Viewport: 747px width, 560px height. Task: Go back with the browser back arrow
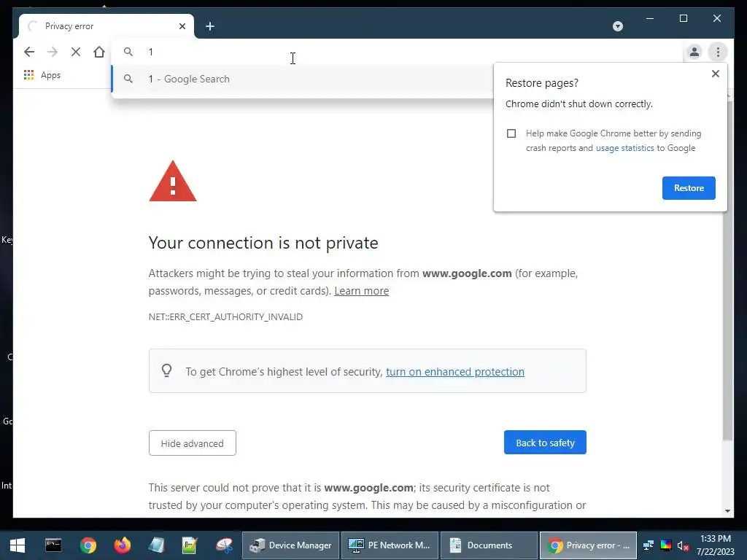(x=29, y=52)
